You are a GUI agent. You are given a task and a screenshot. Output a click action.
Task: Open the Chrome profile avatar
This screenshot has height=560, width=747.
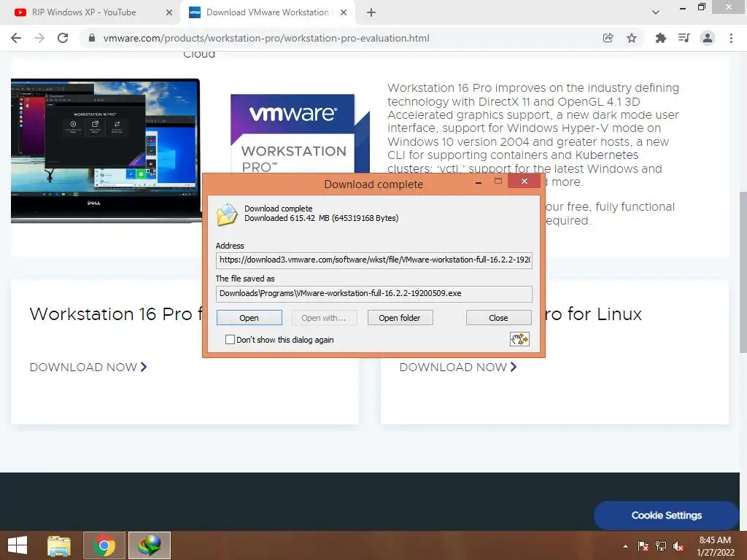[x=708, y=38]
